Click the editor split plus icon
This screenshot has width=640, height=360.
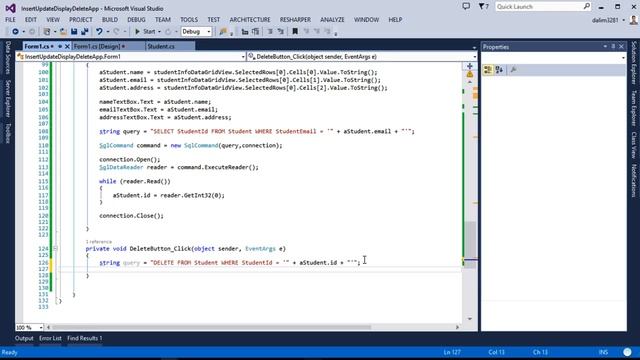tap(469, 66)
